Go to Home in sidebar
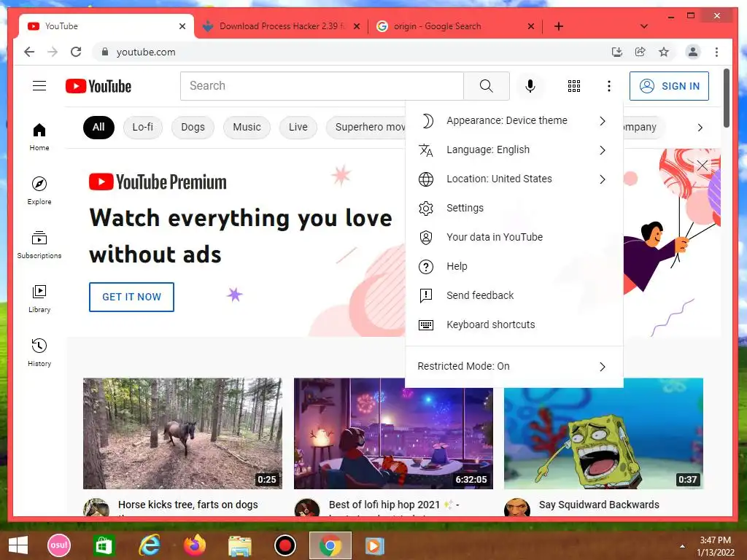This screenshot has width=747, height=560. [x=39, y=136]
